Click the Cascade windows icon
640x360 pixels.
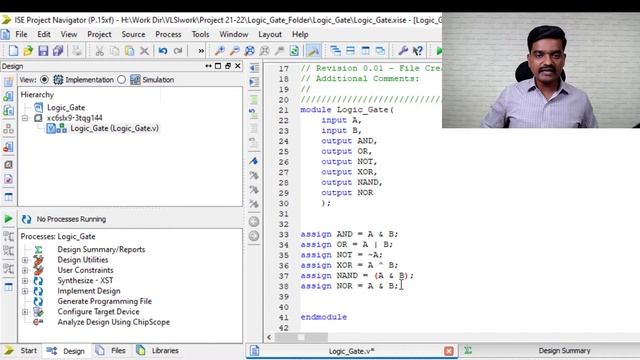click(x=336, y=51)
